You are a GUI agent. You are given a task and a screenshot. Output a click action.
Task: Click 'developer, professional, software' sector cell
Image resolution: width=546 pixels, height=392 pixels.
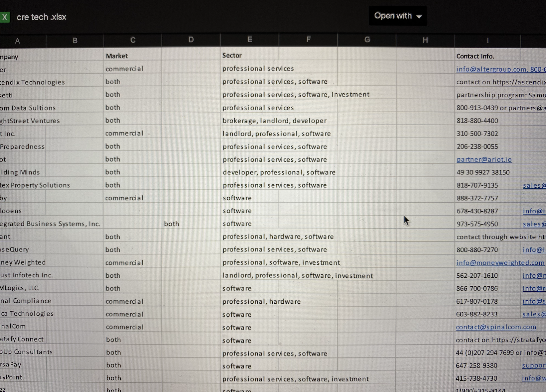279,172
